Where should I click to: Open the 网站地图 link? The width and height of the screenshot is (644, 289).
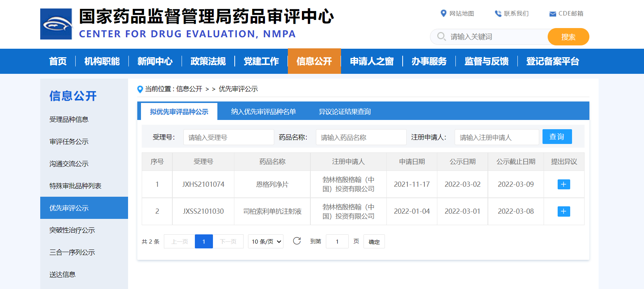point(462,14)
